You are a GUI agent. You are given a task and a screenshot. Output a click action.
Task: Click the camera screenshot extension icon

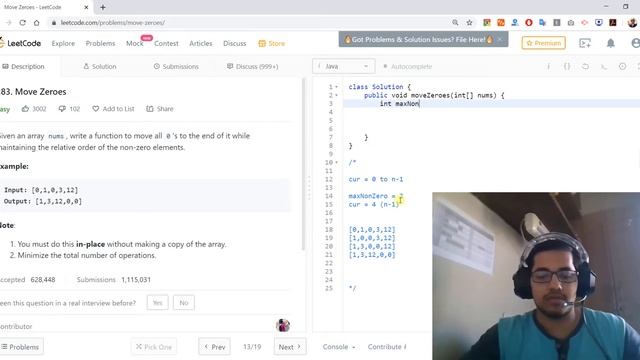pyautogui.click(x=571, y=23)
